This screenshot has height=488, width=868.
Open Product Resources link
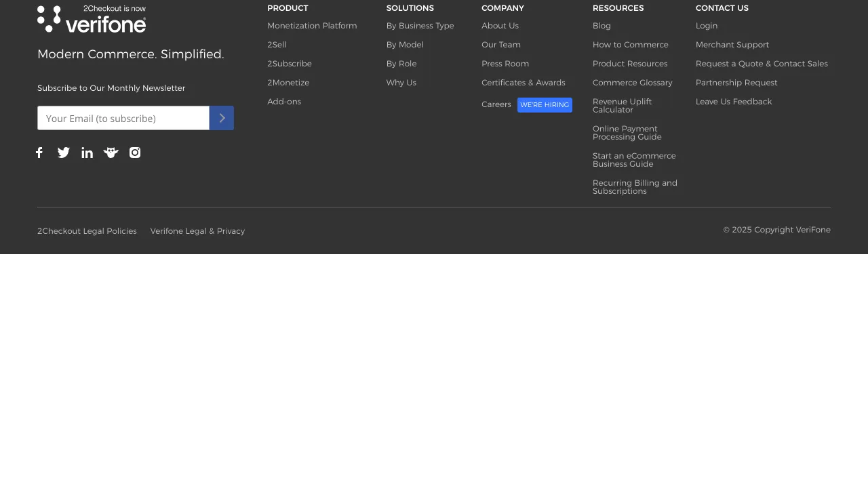[630, 64]
